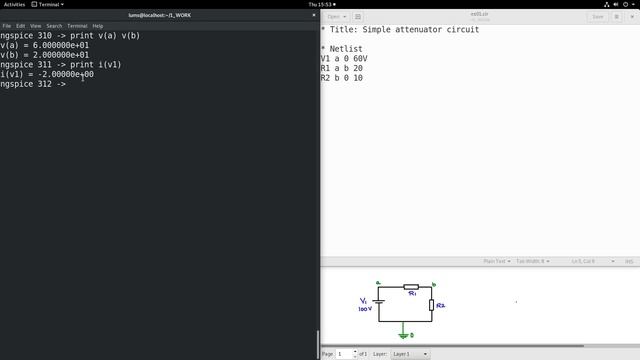Open the Terminal app menu in top bar
This screenshot has height=360, width=640.
(x=48, y=4)
